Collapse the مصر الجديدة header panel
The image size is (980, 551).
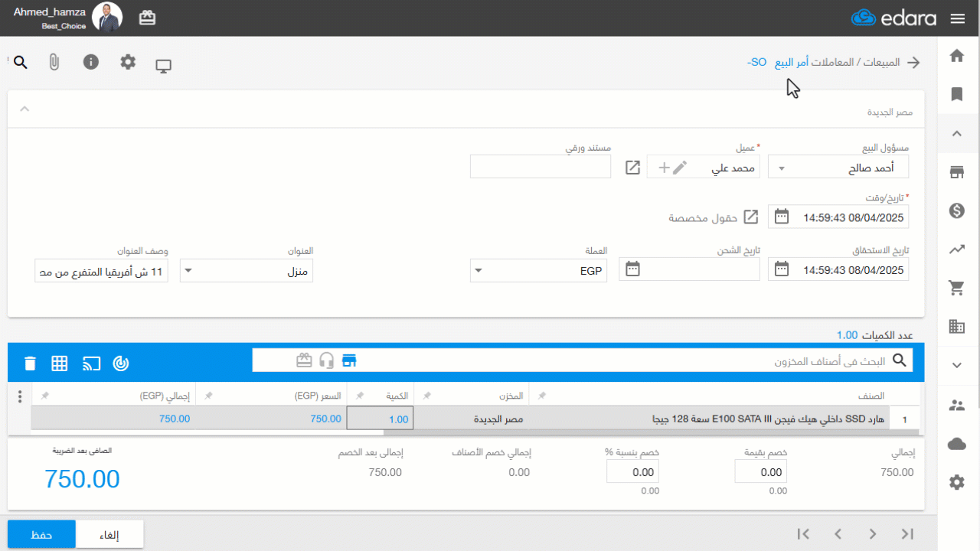tap(24, 109)
